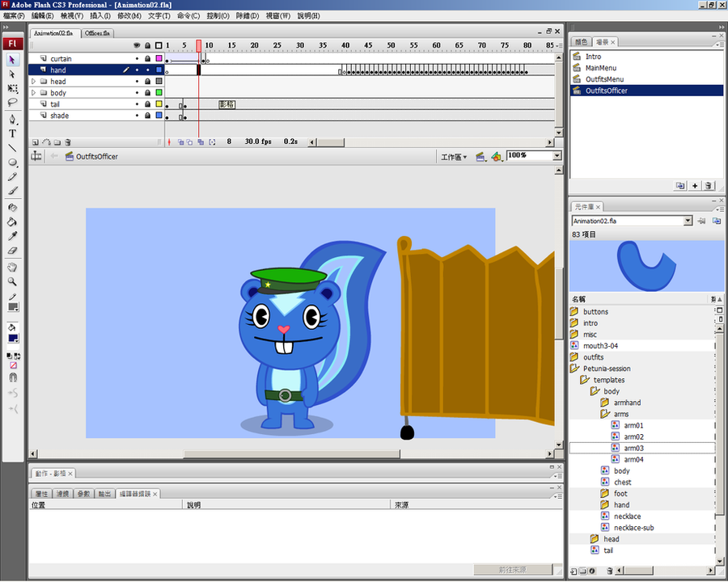Select the Pen tool
The image size is (728, 582).
pos(12,120)
